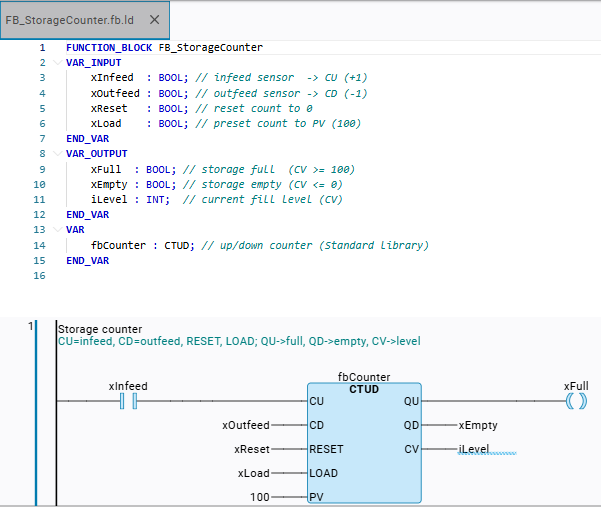Collapse the VAR section on line 13
Viewport: 601px width, 507px height.
pos(57,230)
